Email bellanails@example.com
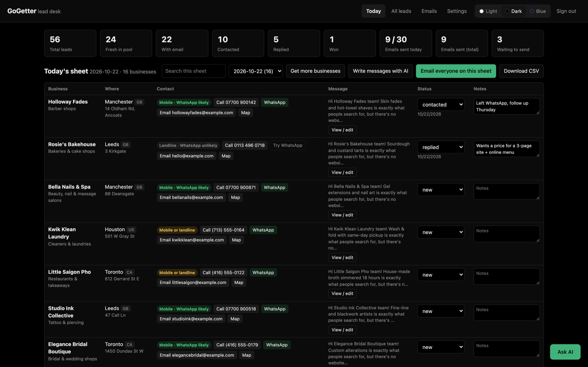Screen dimensions: 588x367 (x=191, y=198)
